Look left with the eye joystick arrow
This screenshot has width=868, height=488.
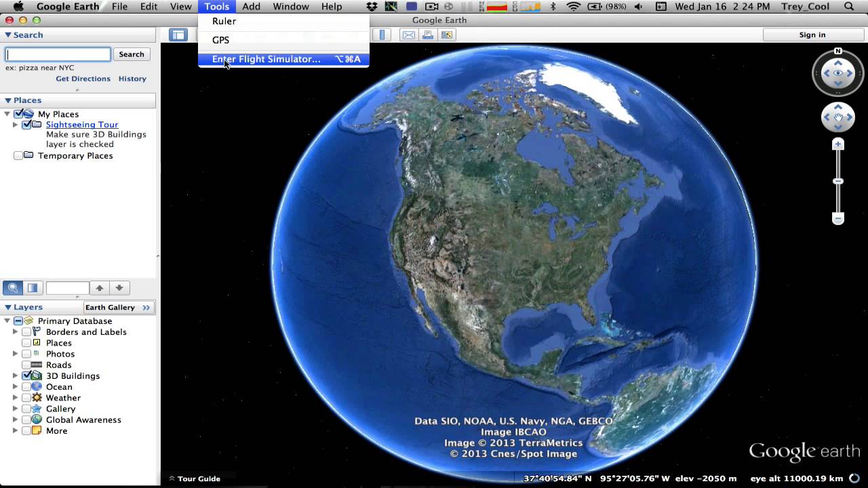[826, 73]
